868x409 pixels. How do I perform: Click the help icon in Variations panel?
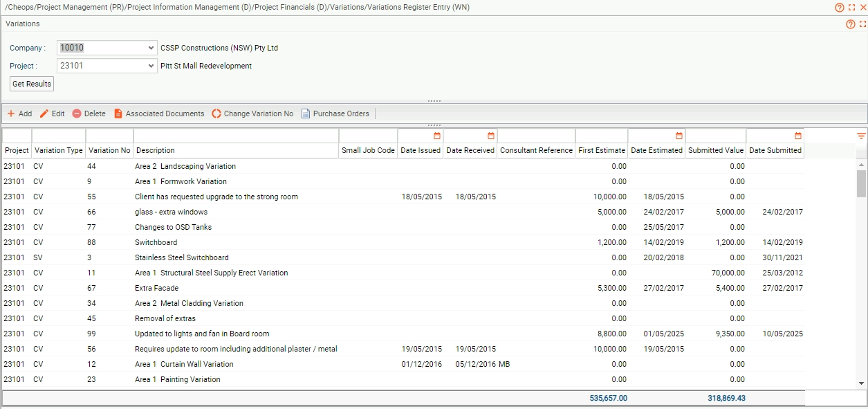point(851,24)
